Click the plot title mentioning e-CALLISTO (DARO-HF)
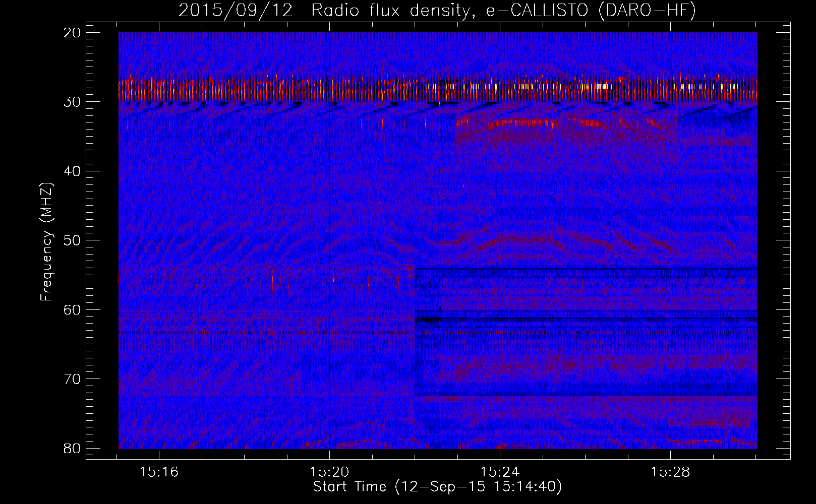The height and width of the screenshot is (504, 816). (x=437, y=11)
